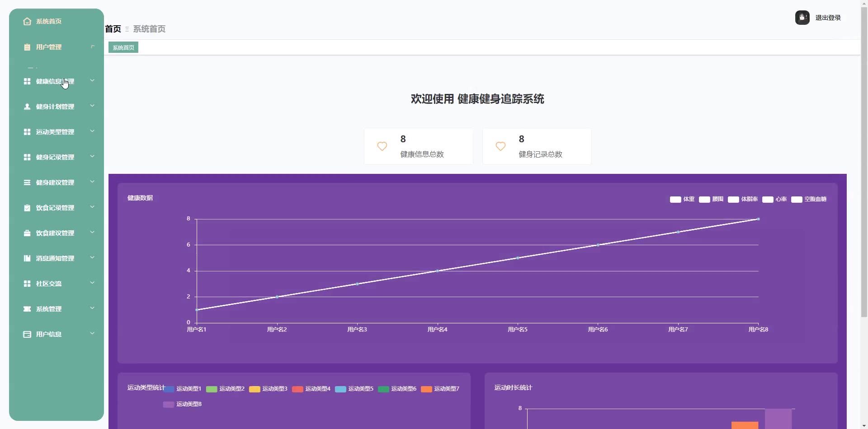Click the briefcase icon for 饮食建议管理
Viewport: 868px width, 429px height.
(27, 233)
